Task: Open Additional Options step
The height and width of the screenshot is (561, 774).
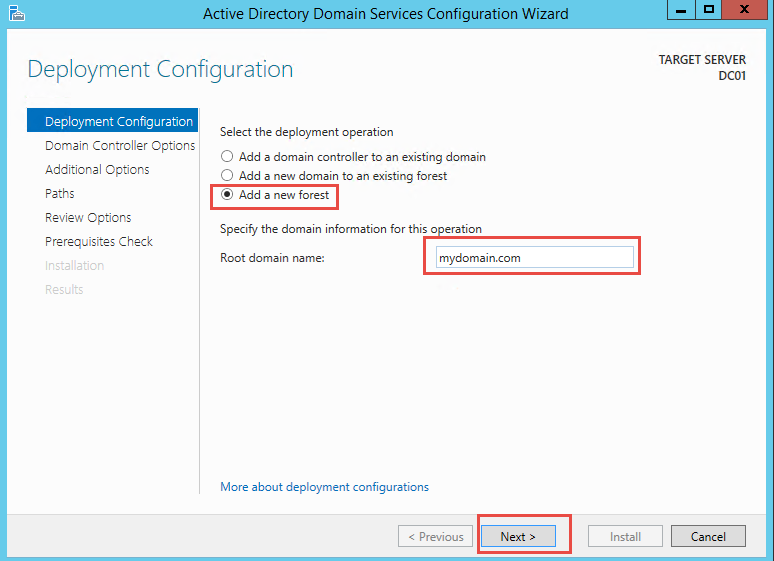Action: click(97, 170)
